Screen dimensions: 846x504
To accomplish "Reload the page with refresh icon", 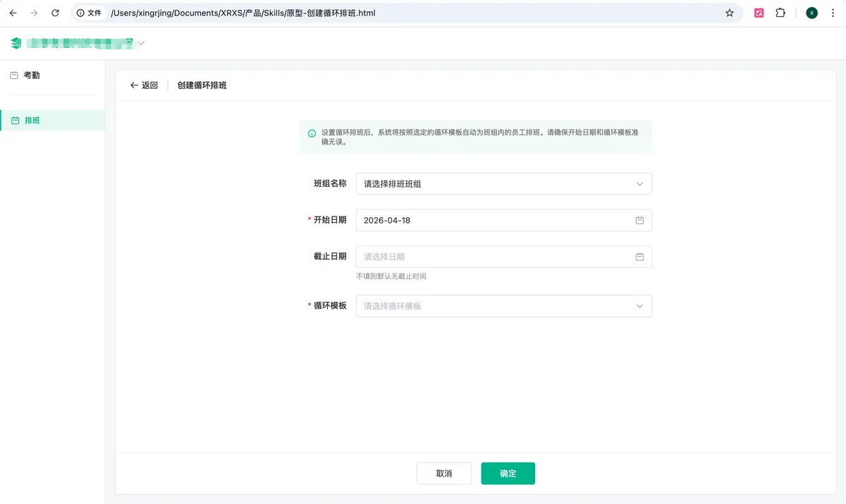I will point(55,13).
